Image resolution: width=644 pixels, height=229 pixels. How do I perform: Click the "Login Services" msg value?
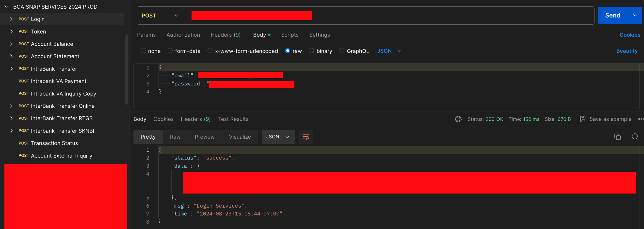coord(219,206)
